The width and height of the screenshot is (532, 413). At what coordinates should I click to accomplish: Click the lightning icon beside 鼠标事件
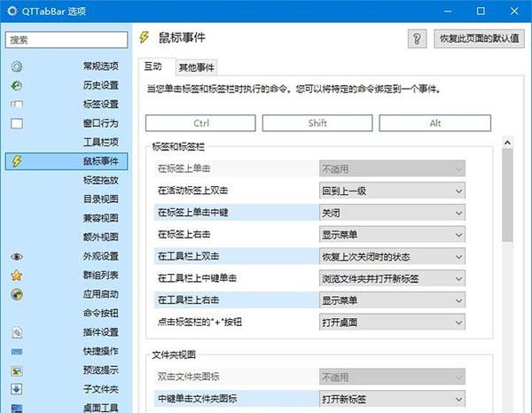(x=17, y=161)
